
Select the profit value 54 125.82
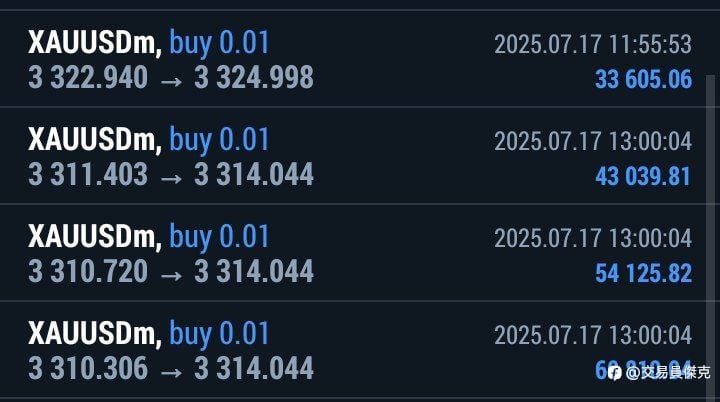pos(643,273)
